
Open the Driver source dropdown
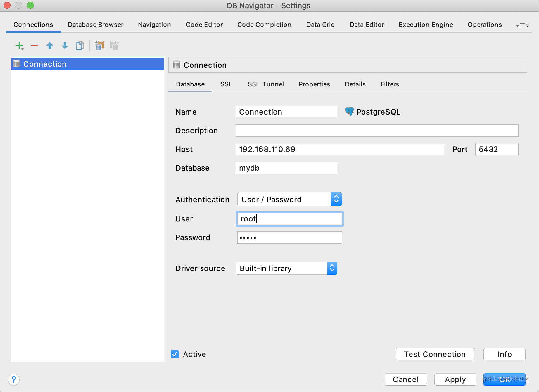(x=286, y=268)
